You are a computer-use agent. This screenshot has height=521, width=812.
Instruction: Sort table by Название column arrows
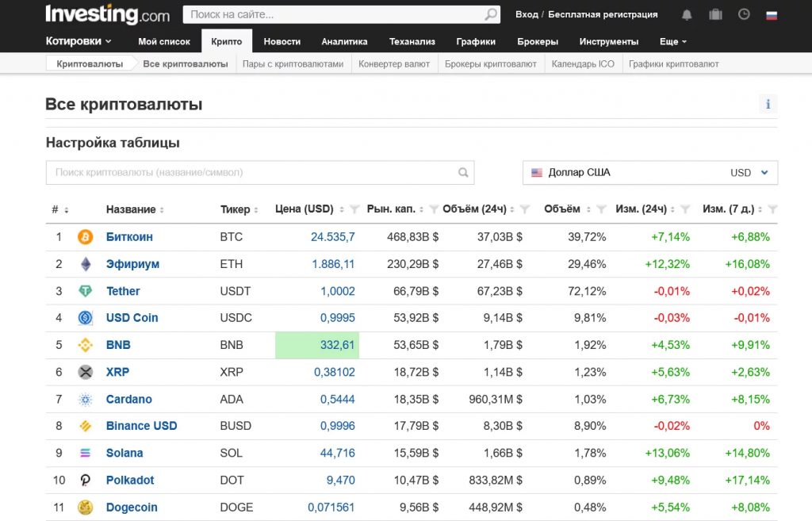point(162,210)
